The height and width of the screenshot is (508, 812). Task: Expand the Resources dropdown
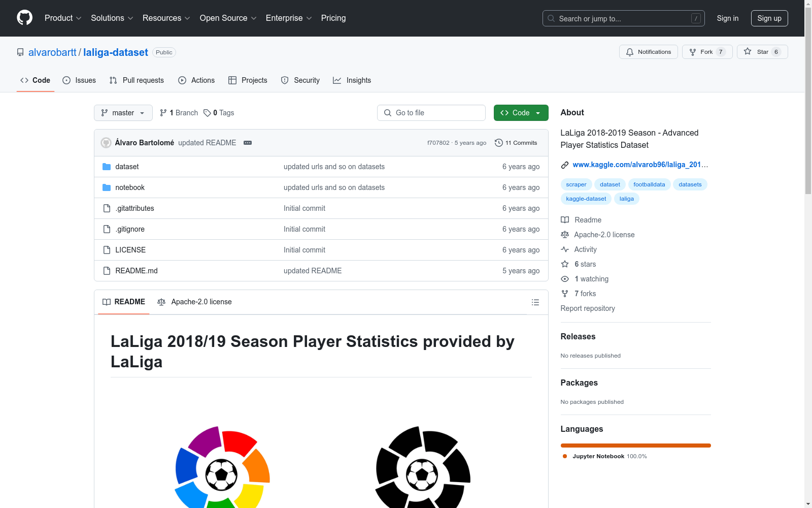(x=166, y=18)
